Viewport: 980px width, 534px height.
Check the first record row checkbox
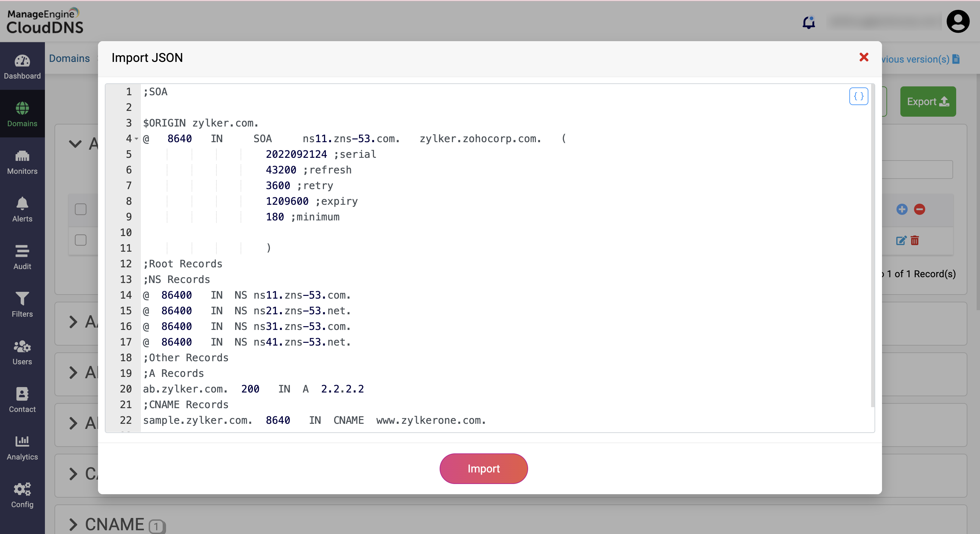[x=81, y=240]
